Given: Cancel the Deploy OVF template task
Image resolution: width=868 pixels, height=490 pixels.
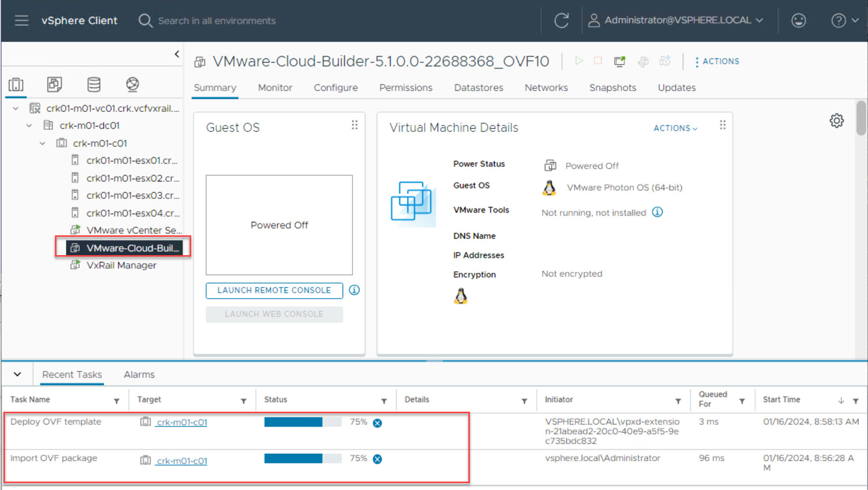Looking at the screenshot, I should coord(377,423).
